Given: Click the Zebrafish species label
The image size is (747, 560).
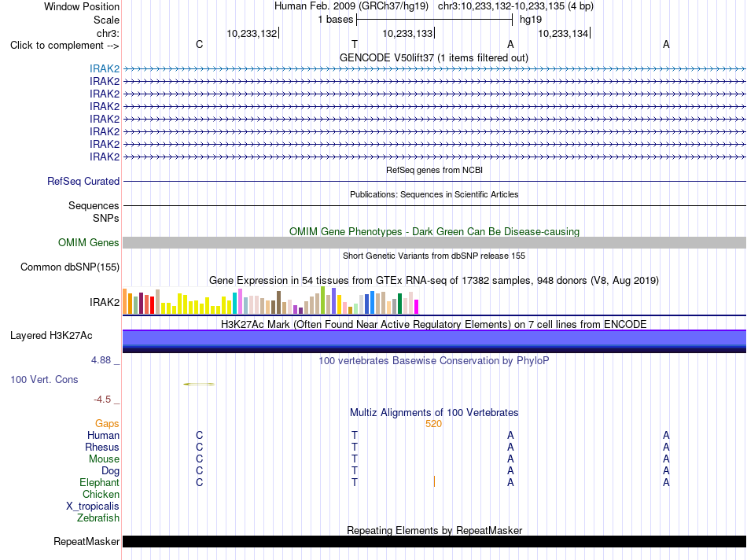Looking at the screenshot, I should 98,518.
